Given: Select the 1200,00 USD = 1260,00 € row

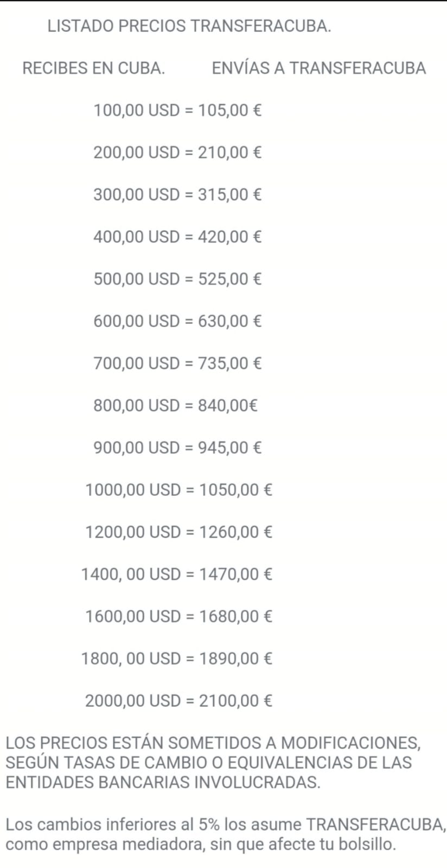Looking at the screenshot, I should [x=178, y=532].
